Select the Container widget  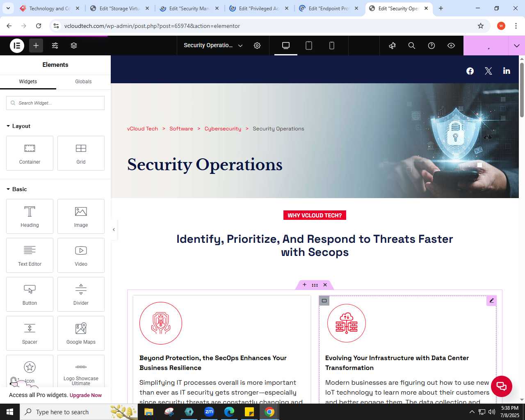coord(30,153)
